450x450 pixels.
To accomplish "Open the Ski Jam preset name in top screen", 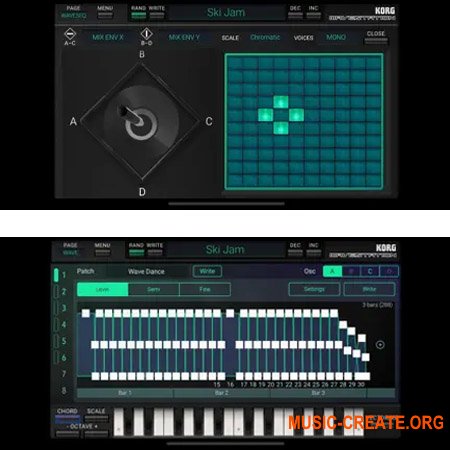I will (226, 13).
